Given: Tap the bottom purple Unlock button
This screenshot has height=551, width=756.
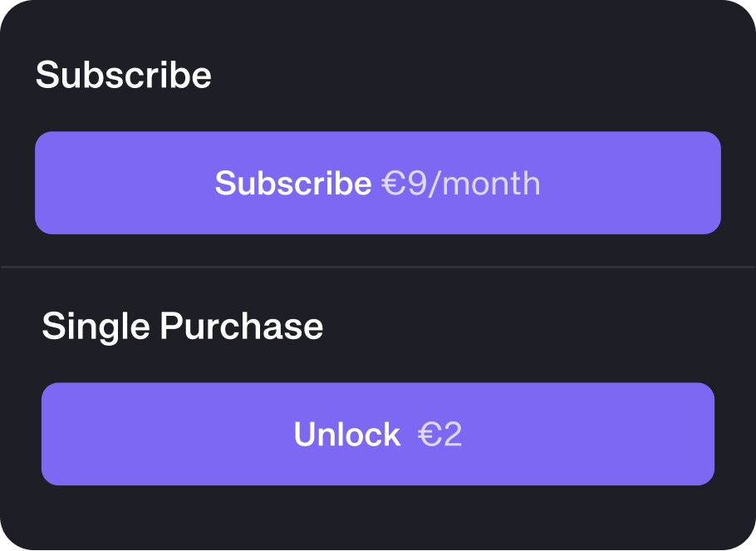Looking at the screenshot, I should point(377,434).
